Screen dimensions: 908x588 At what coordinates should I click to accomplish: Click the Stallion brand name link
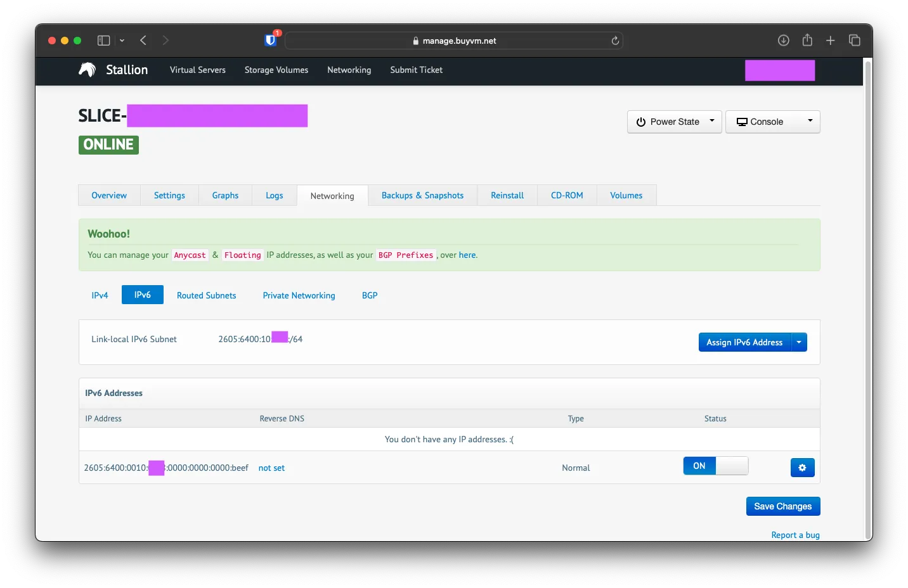coord(127,70)
